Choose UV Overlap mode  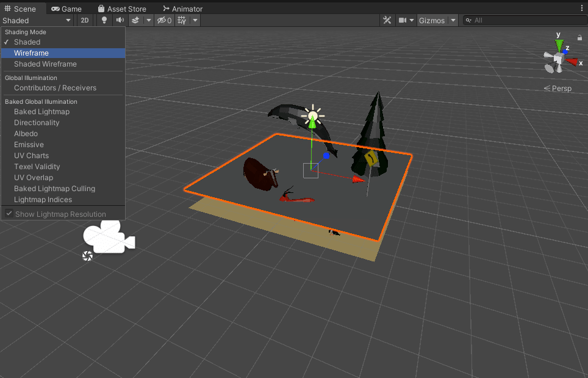pos(63,178)
